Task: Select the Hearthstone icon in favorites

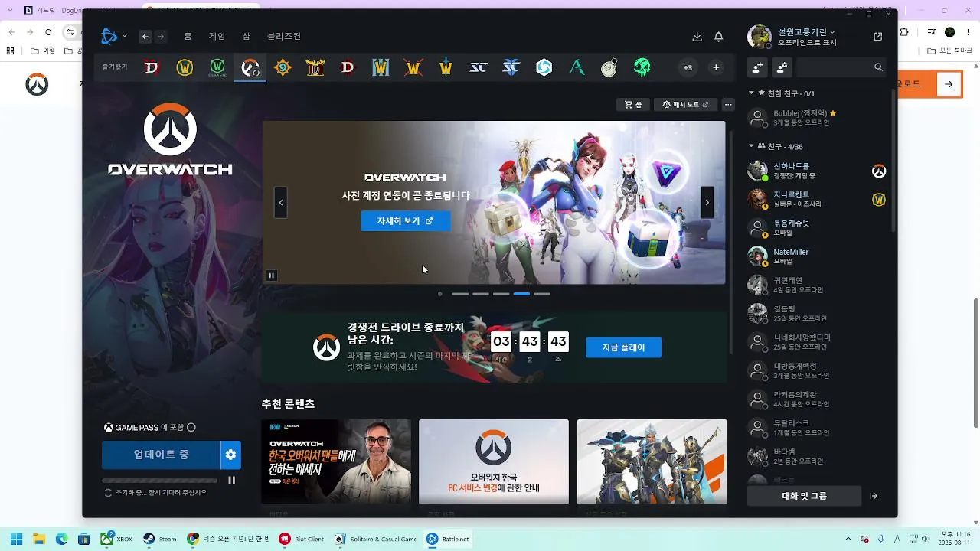Action: click(283, 67)
